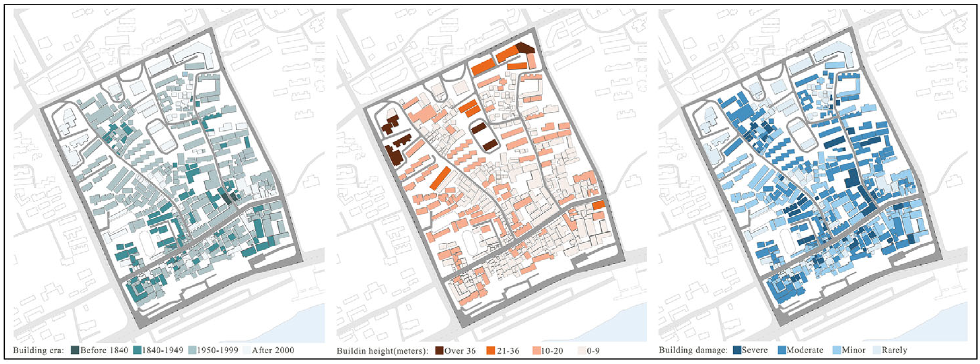
Task: Open the Building era map panel
Action: pos(169,175)
